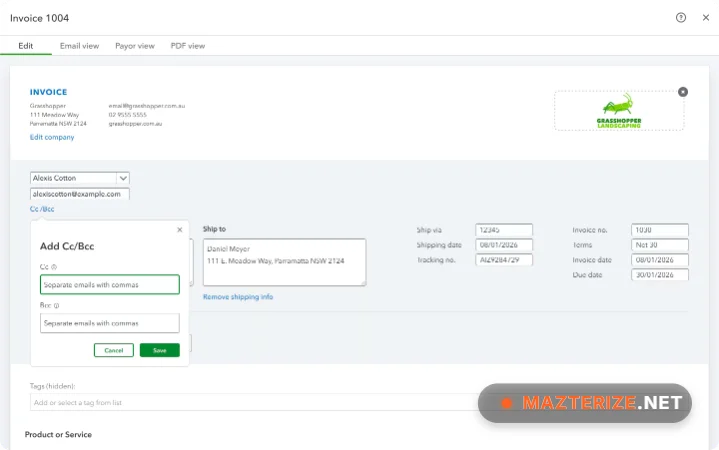Click the Parramatta NSW 2124 company line

(58, 123)
